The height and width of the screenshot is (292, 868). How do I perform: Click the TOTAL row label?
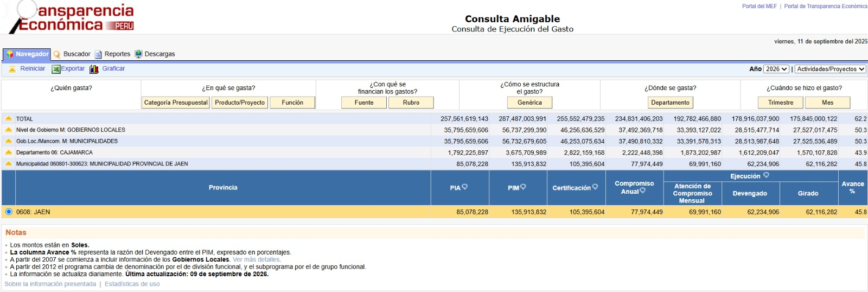pyautogui.click(x=24, y=119)
